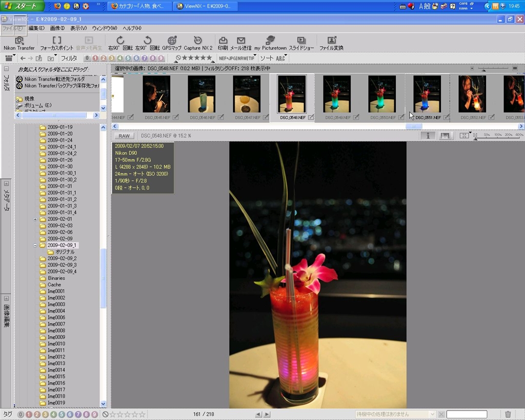The width and height of the screenshot is (525, 420).
Task: Click the Print (印刷) icon
Action: click(223, 43)
